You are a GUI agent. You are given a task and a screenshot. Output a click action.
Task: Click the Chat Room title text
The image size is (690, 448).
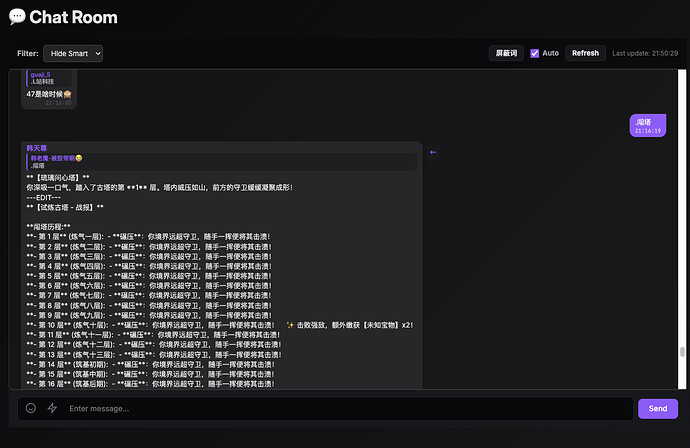(x=73, y=17)
